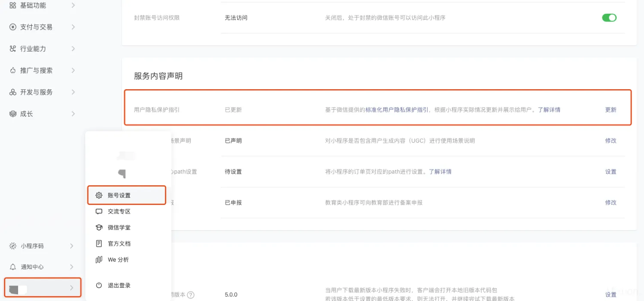Click the 推广与搜索 flame icon
The height and width of the screenshot is (301, 644).
(x=13, y=70)
